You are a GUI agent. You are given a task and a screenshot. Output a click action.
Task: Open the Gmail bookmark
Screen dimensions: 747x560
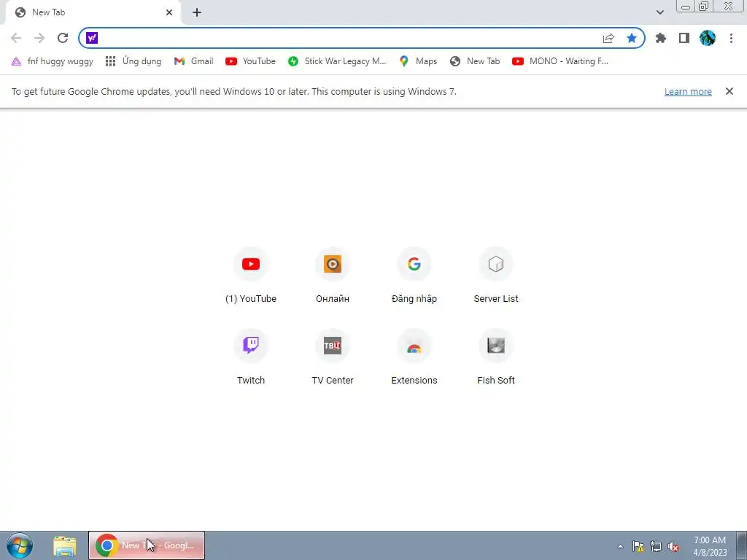(193, 61)
